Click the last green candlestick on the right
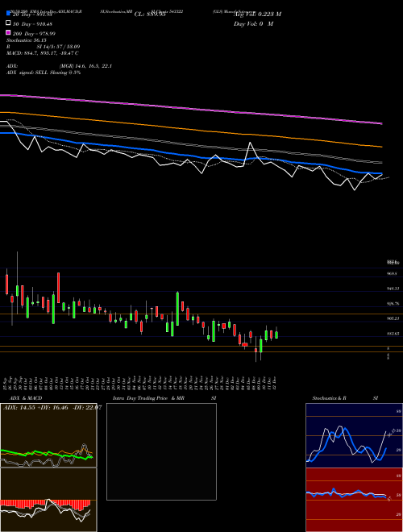403x532 pixels. [x=276, y=335]
